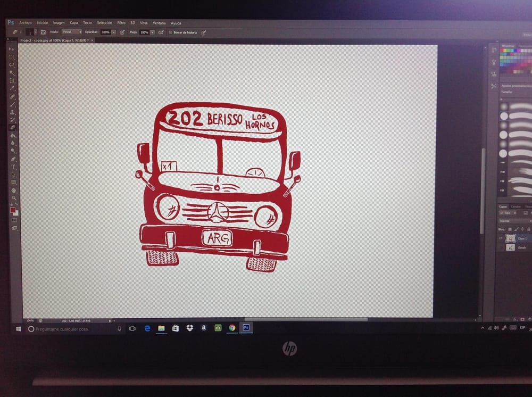Click the screen mode icon
The height and width of the screenshot is (397, 532).
[x=14, y=228]
